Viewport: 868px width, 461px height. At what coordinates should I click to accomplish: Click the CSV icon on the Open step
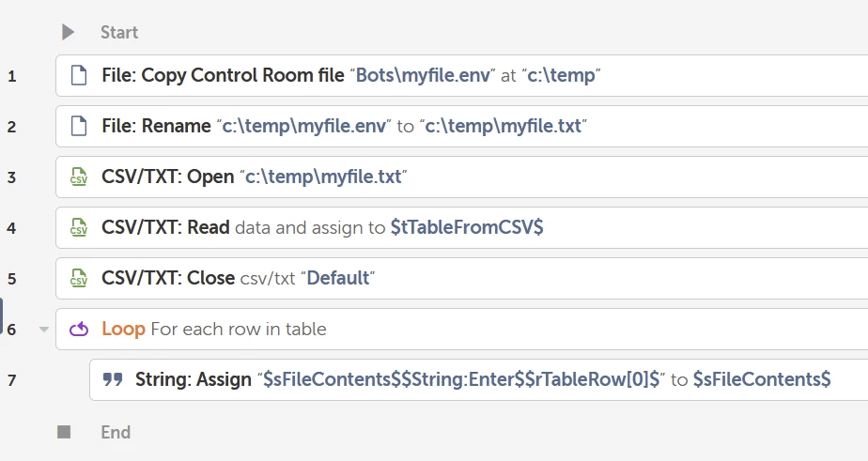pyautogui.click(x=80, y=177)
